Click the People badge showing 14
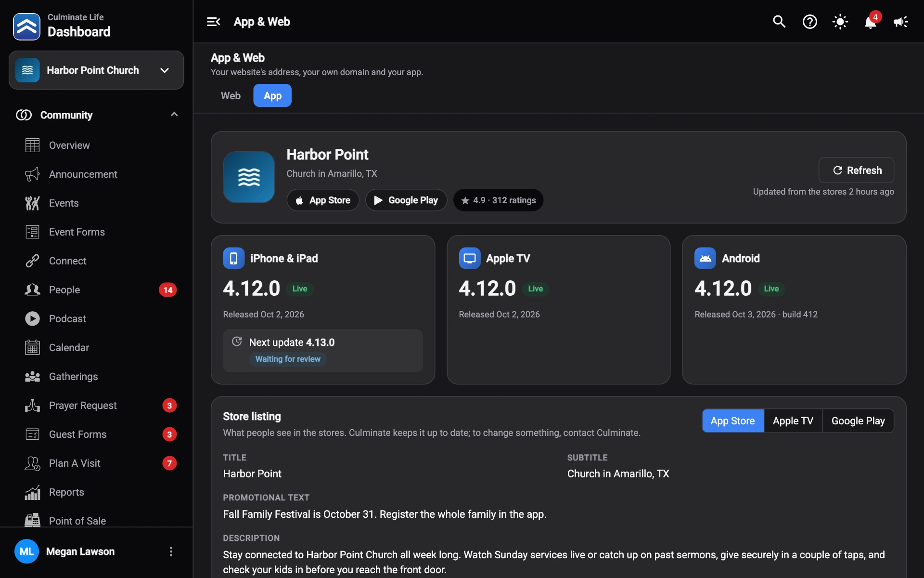The image size is (924, 578). 168,290
